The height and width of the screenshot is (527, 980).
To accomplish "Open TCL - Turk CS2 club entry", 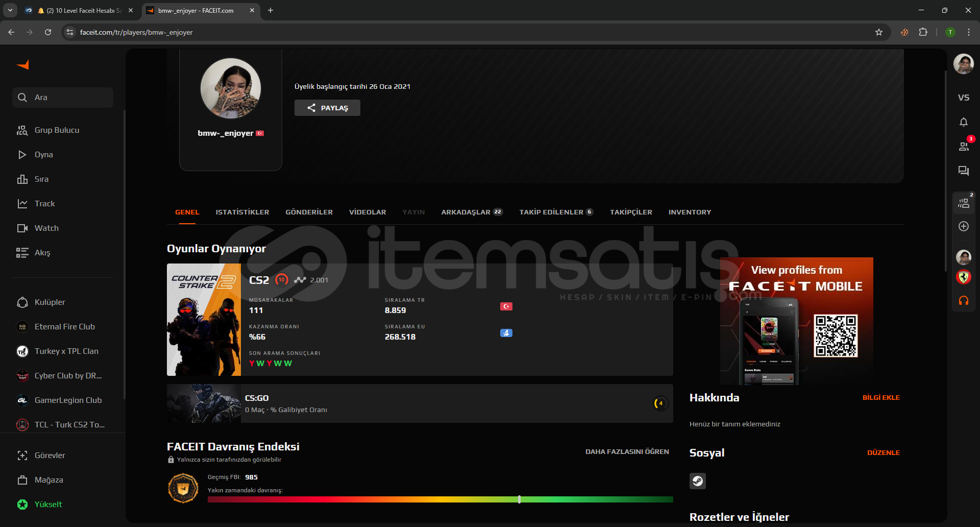I will 69,425.
